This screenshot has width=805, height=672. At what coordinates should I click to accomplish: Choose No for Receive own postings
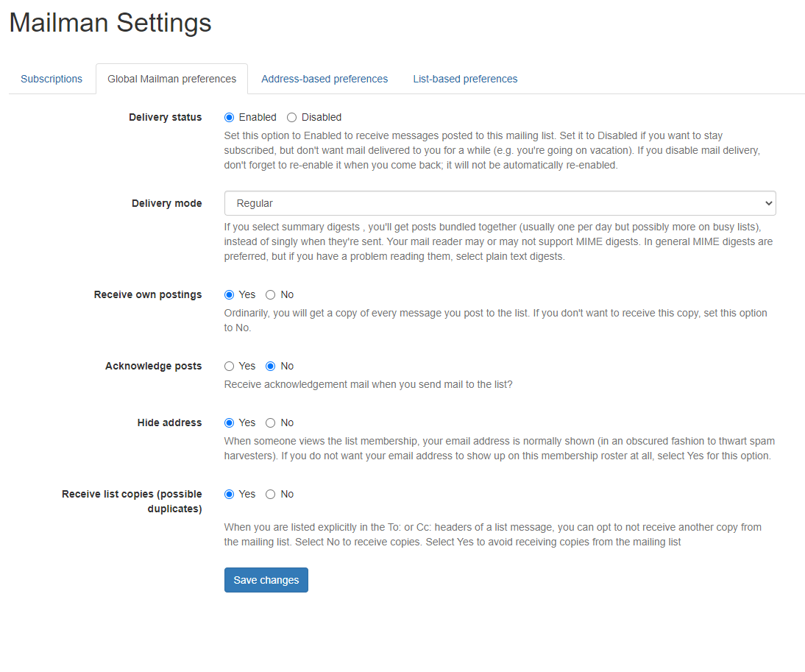pyautogui.click(x=271, y=294)
